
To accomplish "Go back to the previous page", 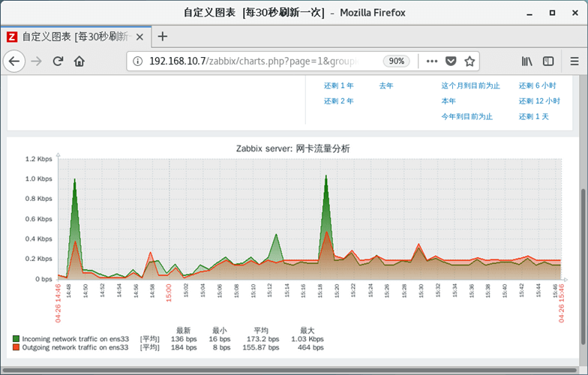I will pos(14,61).
